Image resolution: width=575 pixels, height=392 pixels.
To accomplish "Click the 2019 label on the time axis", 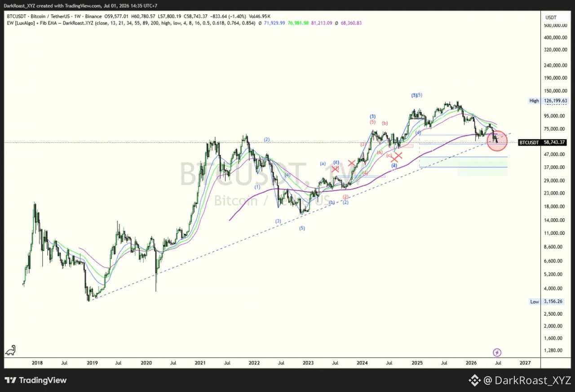I will [x=92, y=362].
